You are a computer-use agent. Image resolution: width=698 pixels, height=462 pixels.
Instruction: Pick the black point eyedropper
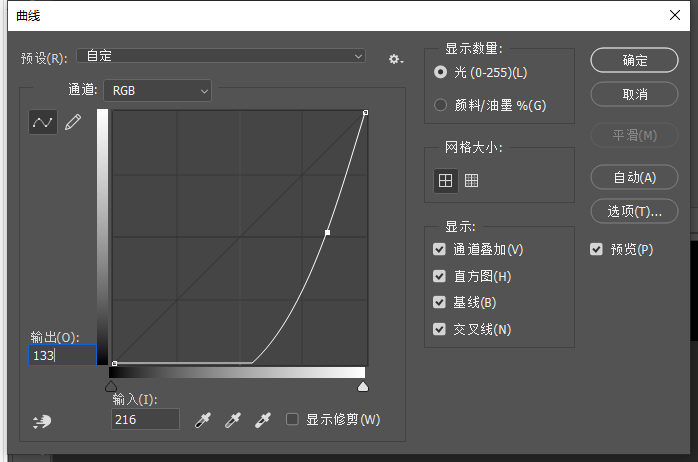tap(203, 420)
